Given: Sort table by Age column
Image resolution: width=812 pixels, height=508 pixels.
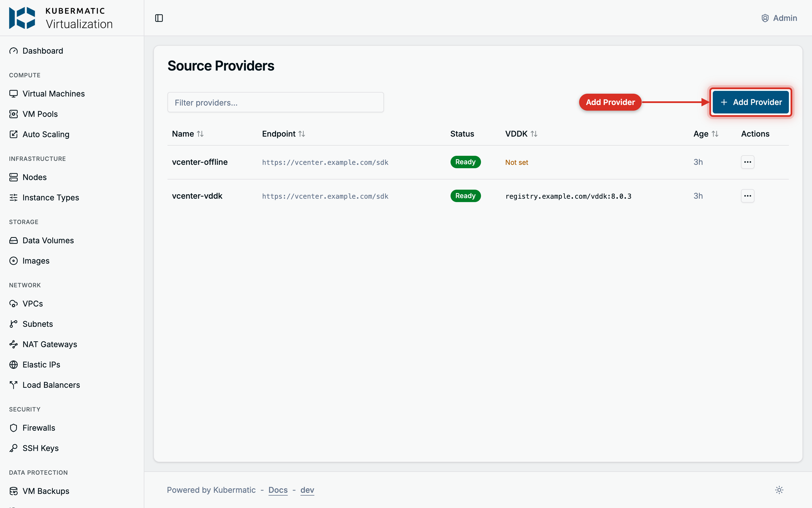Looking at the screenshot, I should (706, 134).
